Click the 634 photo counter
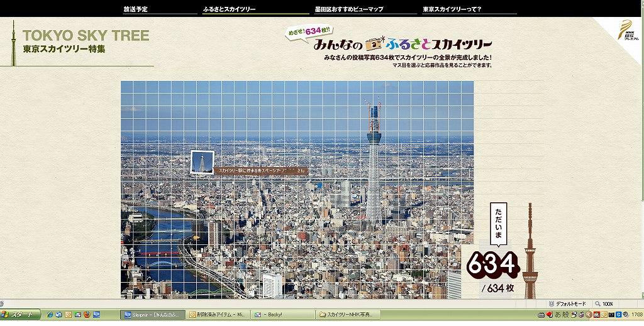Viewport: 644px width, 326px height. pyautogui.click(x=492, y=264)
